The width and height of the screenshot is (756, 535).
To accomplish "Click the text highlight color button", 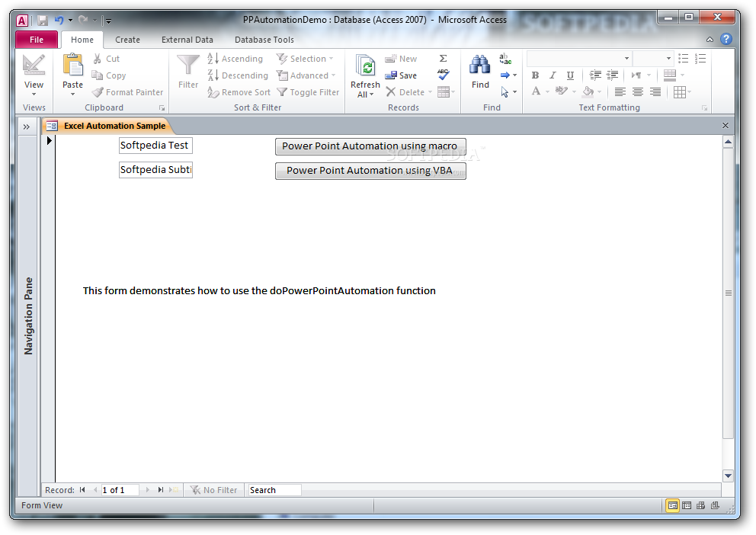I will 561,91.
